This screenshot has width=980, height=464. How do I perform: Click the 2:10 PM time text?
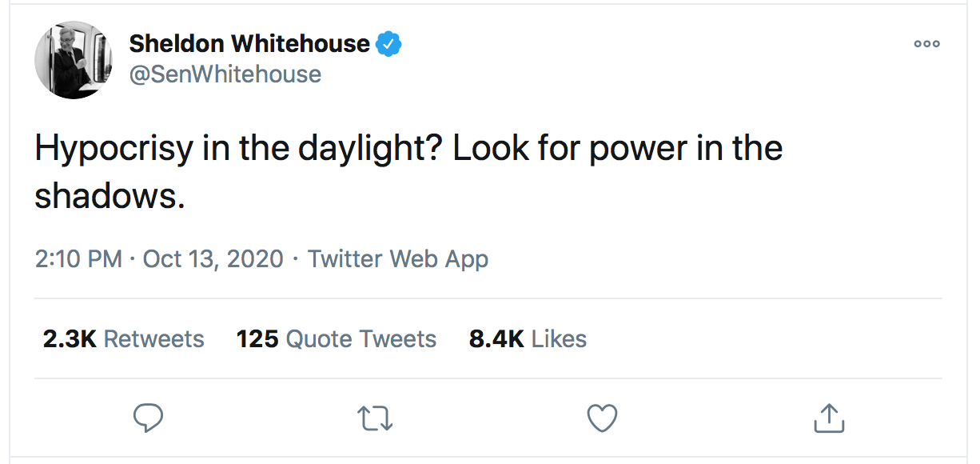pyautogui.click(x=78, y=259)
